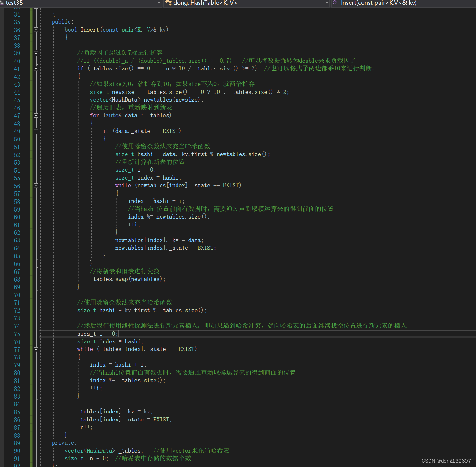Click 'index = hashi + i;' at line 58
This screenshot has height=467, width=476.
(x=156, y=201)
